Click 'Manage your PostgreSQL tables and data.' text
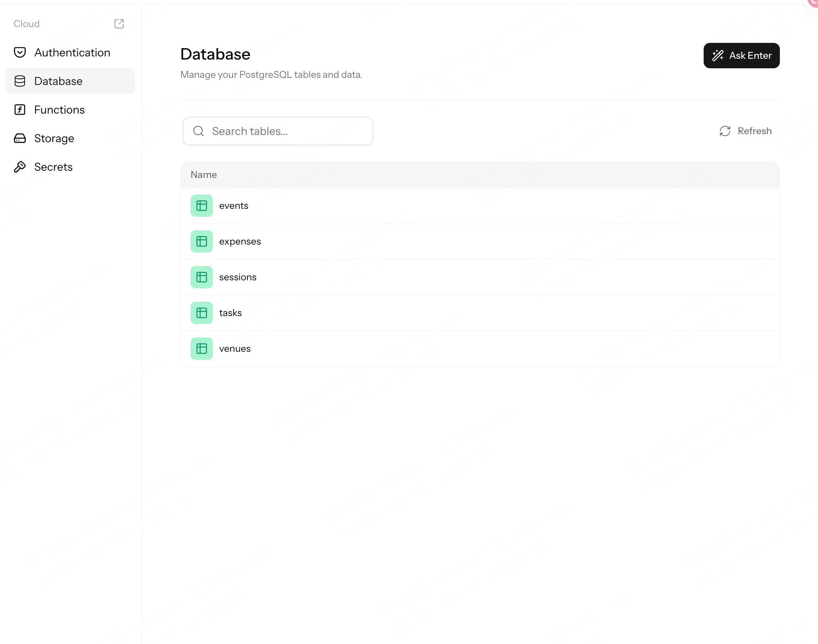The image size is (818, 644). [271, 75]
